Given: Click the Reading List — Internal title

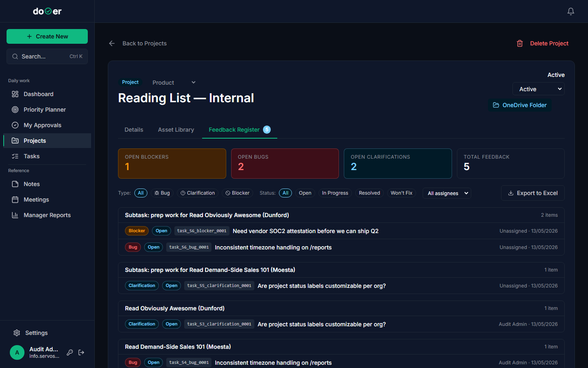Looking at the screenshot, I should point(186,98).
